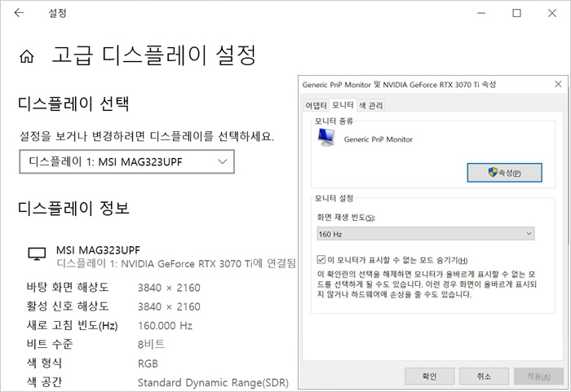Screen dimensions: 571x392
Task: Click the 속성(P) button
Action: click(x=504, y=173)
